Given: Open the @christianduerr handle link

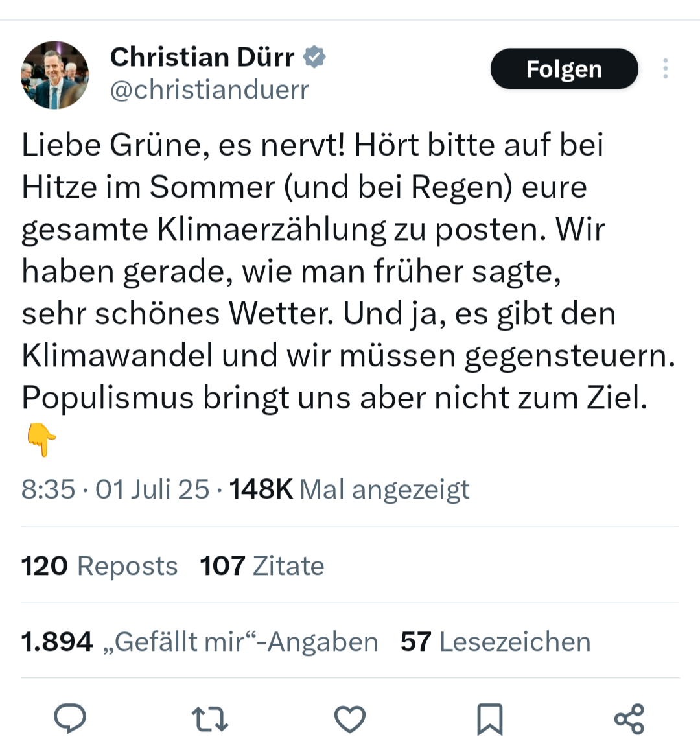Looking at the screenshot, I should click(x=209, y=90).
